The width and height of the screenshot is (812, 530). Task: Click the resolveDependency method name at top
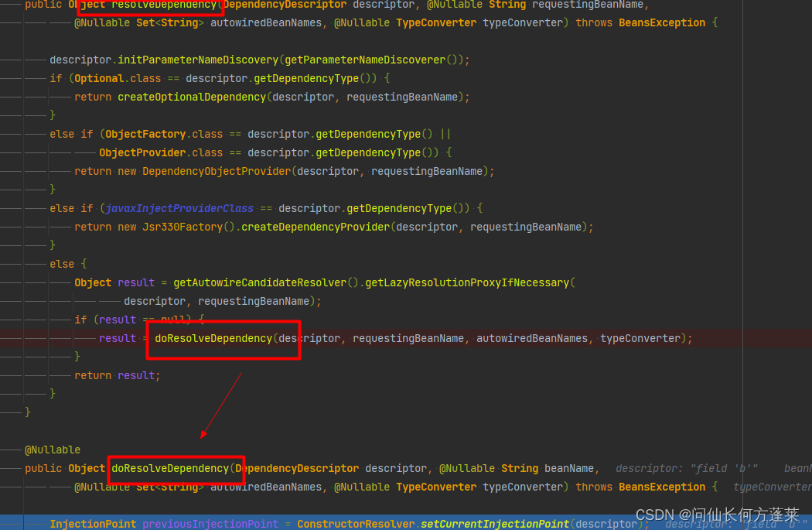pos(164,5)
